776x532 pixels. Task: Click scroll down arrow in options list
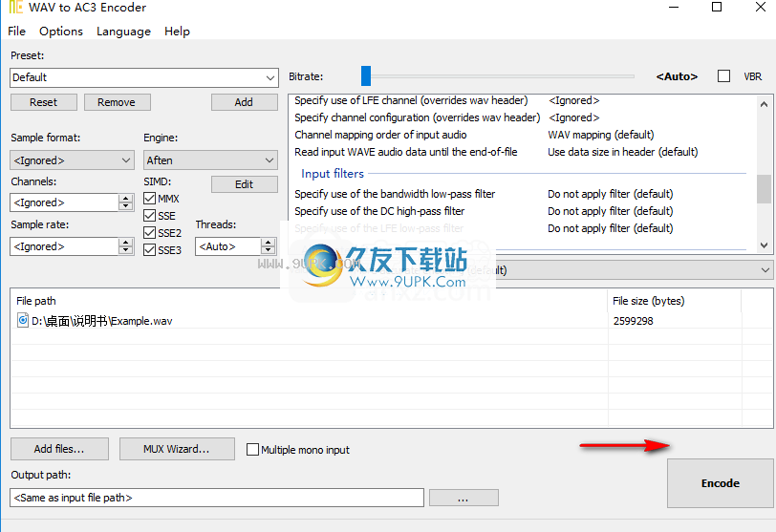pyautogui.click(x=764, y=245)
